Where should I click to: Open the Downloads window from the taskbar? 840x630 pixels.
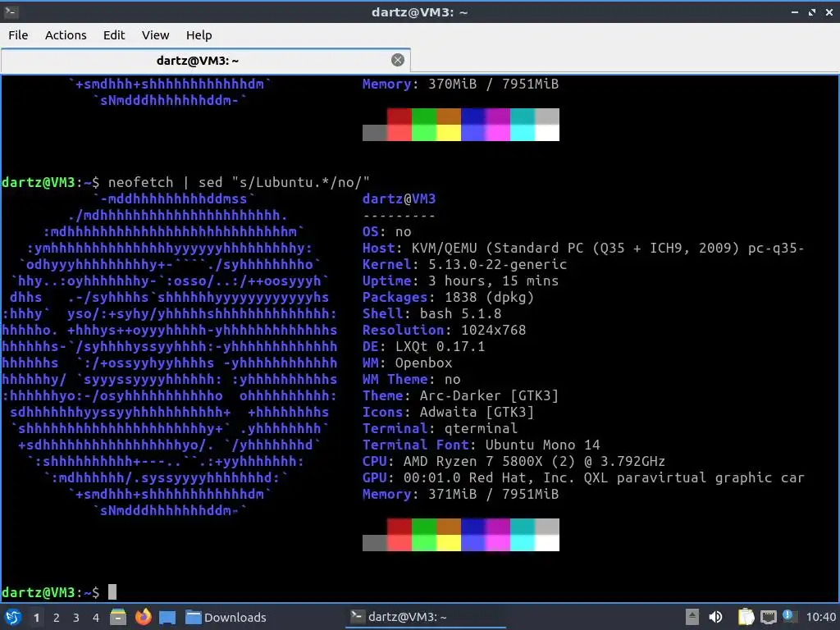click(226, 617)
